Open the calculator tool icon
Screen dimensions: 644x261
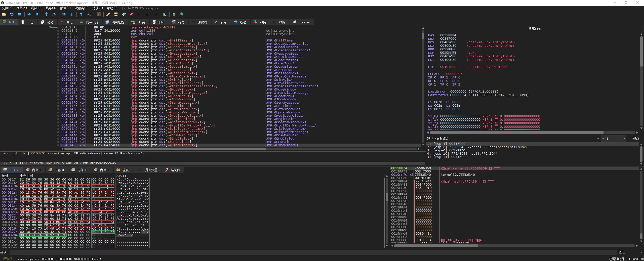pos(174,14)
